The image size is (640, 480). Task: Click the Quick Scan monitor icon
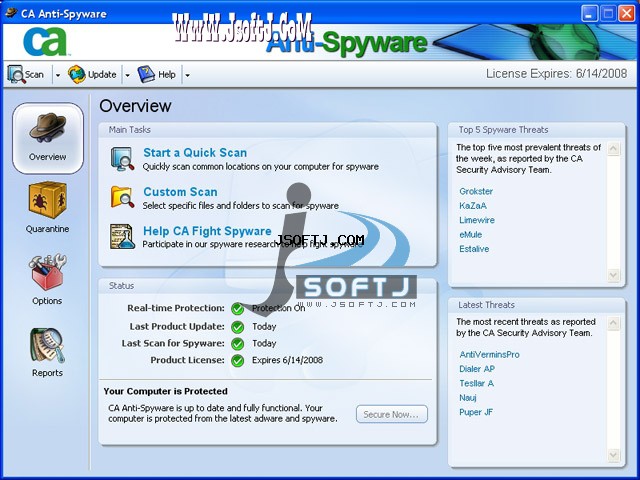122,159
